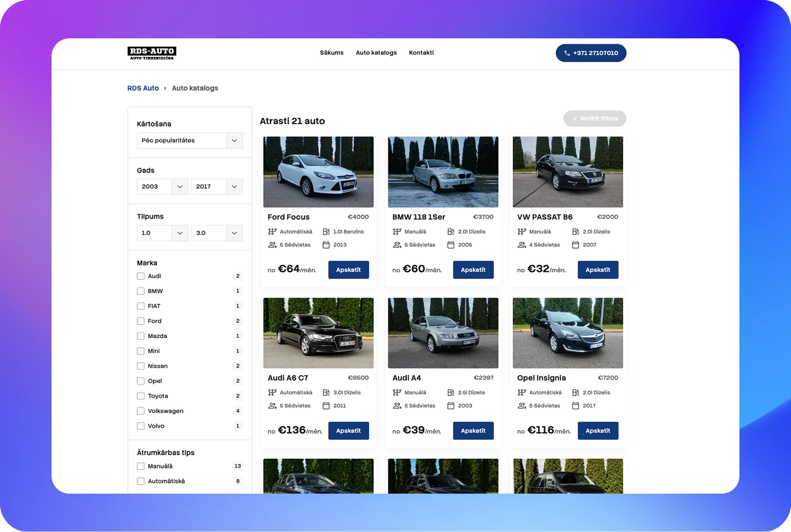The width and height of the screenshot is (791, 532).
Task: Click the seats icon on the VW Passat B6 card
Action: pyautogui.click(x=521, y=245)
